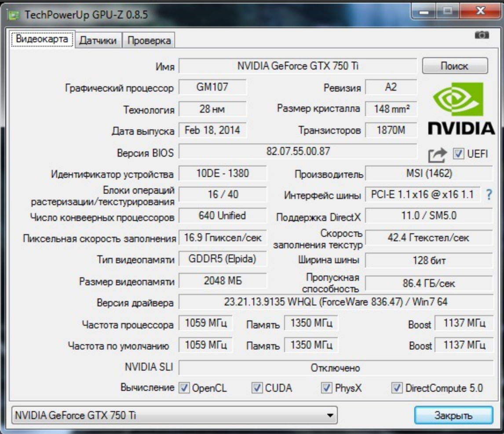Click the NVIDIA logo image
The width and height of the screenshot is (504, 434).
461,109
